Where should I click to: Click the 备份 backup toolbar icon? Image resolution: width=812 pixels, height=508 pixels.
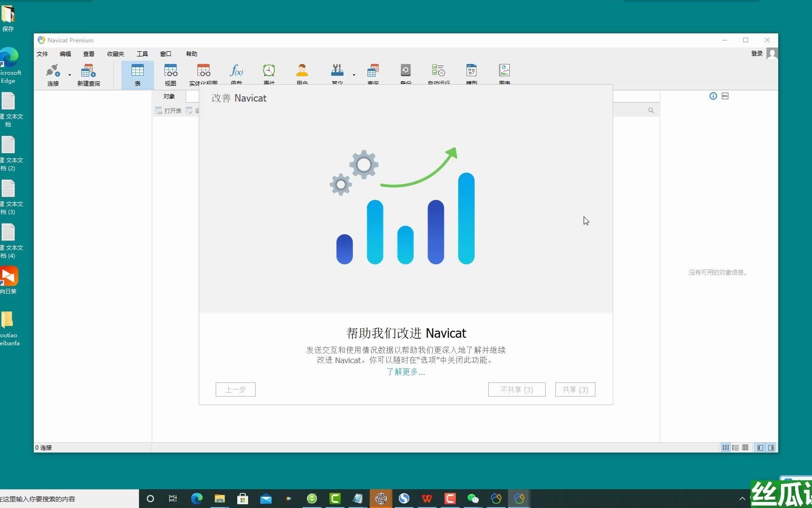pos(406,71)
